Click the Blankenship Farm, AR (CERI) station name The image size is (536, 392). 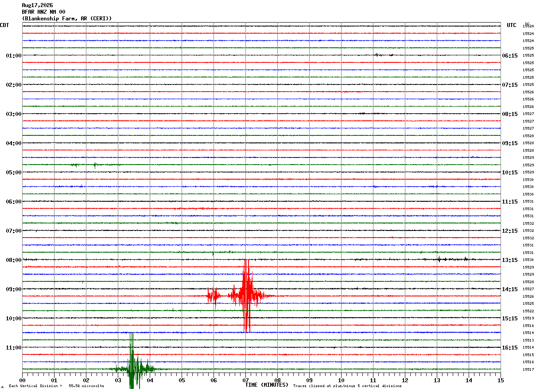(x=67, y=19)
